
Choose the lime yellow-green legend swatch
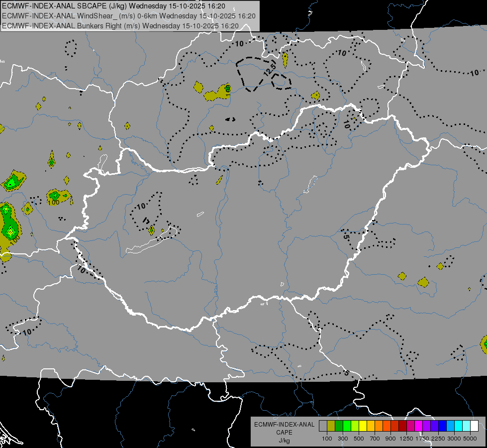coord(355,426)
